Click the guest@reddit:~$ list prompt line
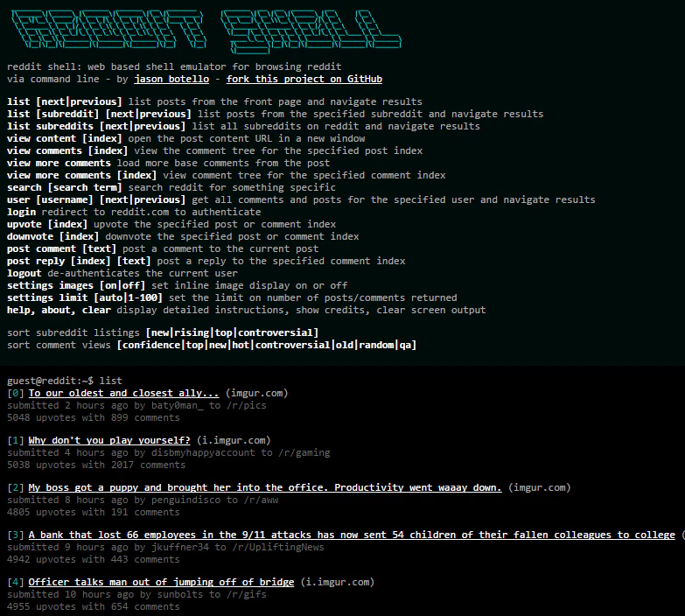685x616 pixels. 65,381
